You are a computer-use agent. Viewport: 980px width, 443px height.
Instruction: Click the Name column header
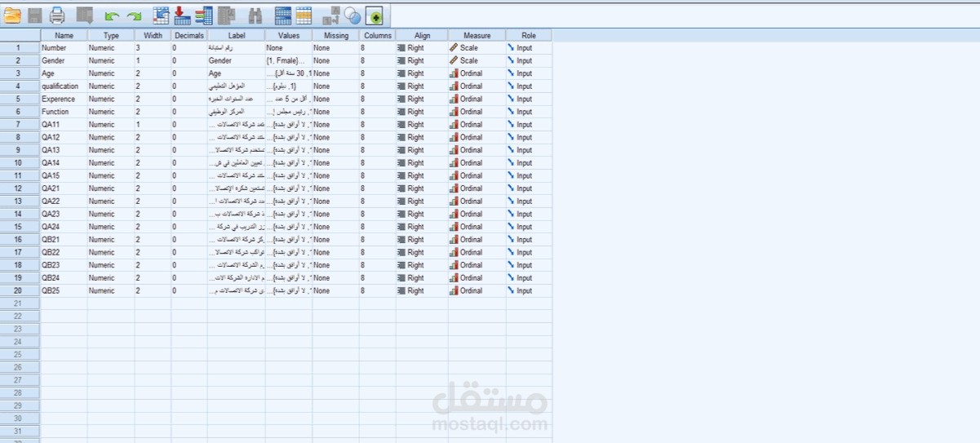pyautogui.click(x=64, y=35)
